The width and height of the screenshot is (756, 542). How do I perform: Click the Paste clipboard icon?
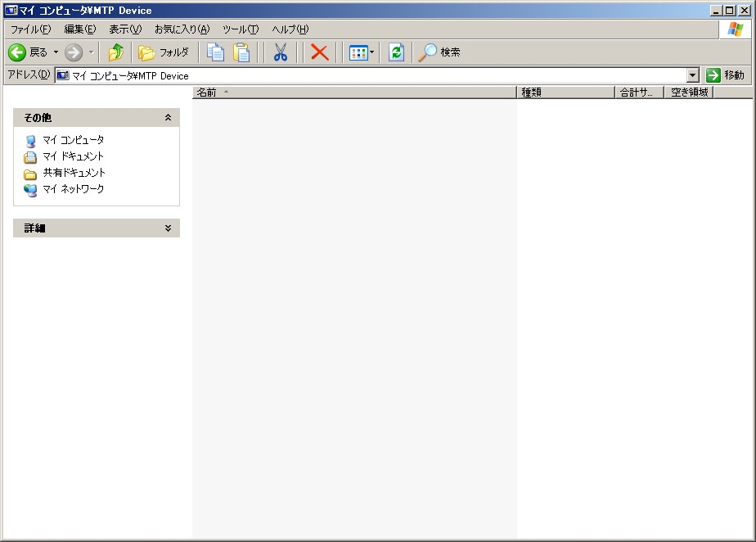pyautogui.click(x=241, y=52)
